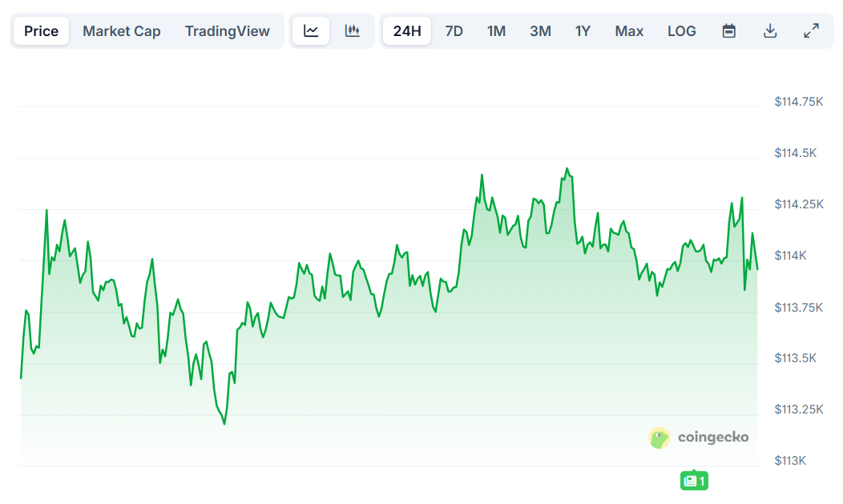Open the date range calendar icon
This screenshot has width=843, height=504.
click(x=728, y=30)
